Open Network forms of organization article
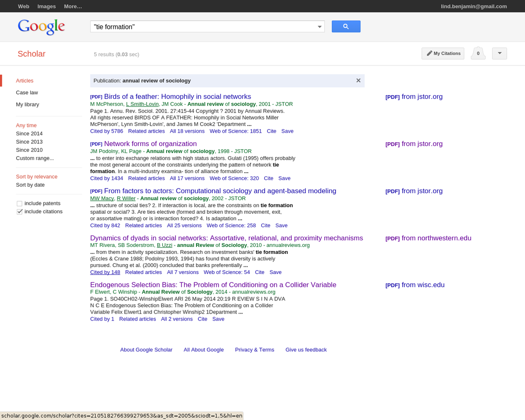 click(150, 144)
